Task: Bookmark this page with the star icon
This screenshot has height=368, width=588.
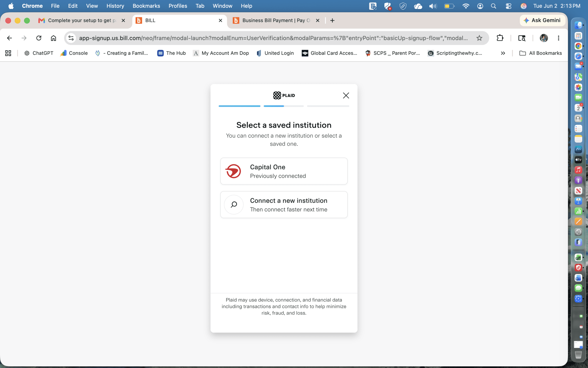Action: coord(479,38)
